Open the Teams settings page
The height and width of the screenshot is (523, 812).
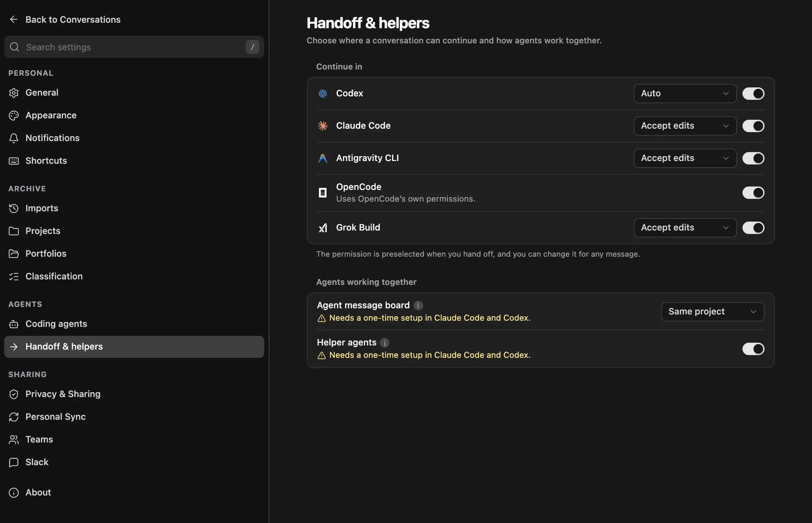click(x=134, y=439)
